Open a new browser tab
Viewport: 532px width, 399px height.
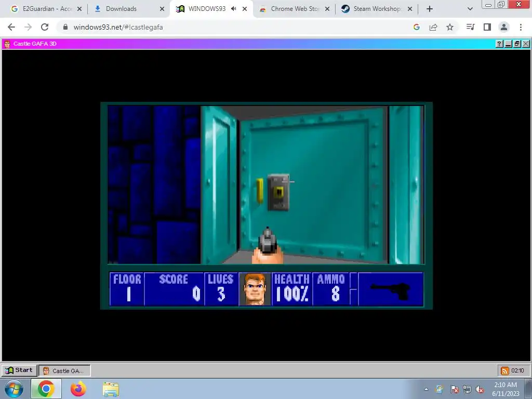430,9
